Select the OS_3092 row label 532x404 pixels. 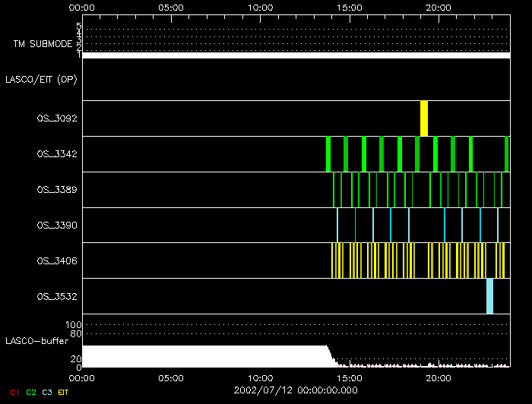pyautogui.click(x=57, y=118)
